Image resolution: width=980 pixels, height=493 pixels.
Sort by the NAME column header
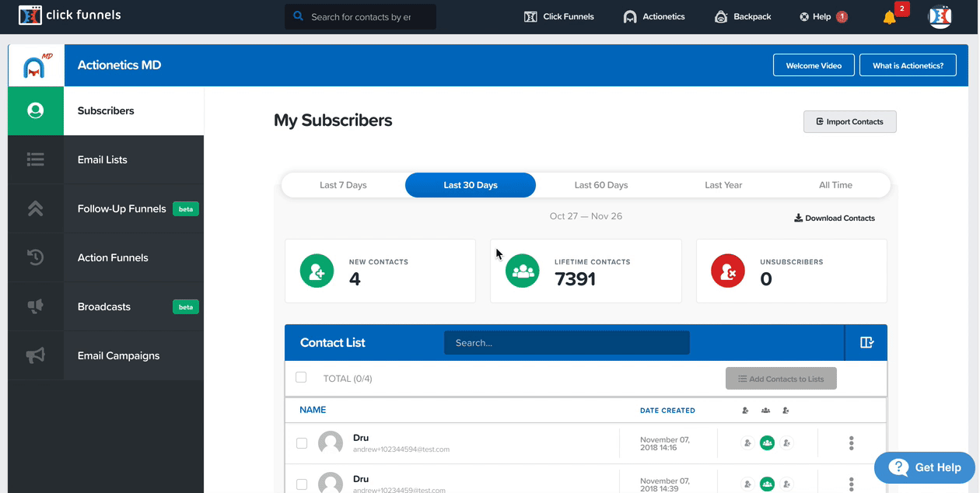coord(313,410)
